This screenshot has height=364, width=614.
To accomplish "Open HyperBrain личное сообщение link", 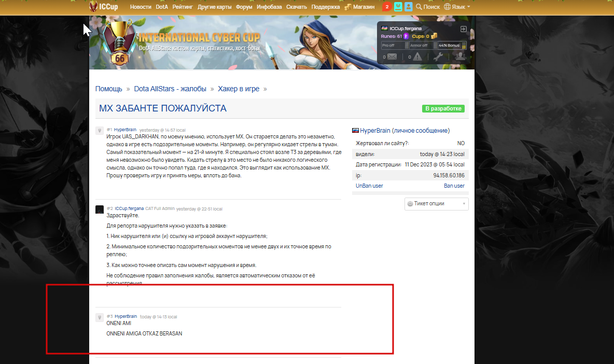I will (x=405, y=130).
